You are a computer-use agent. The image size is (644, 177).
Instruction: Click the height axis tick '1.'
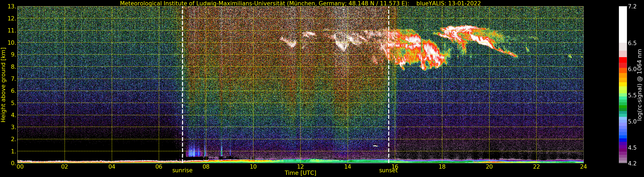pos(14,151)
